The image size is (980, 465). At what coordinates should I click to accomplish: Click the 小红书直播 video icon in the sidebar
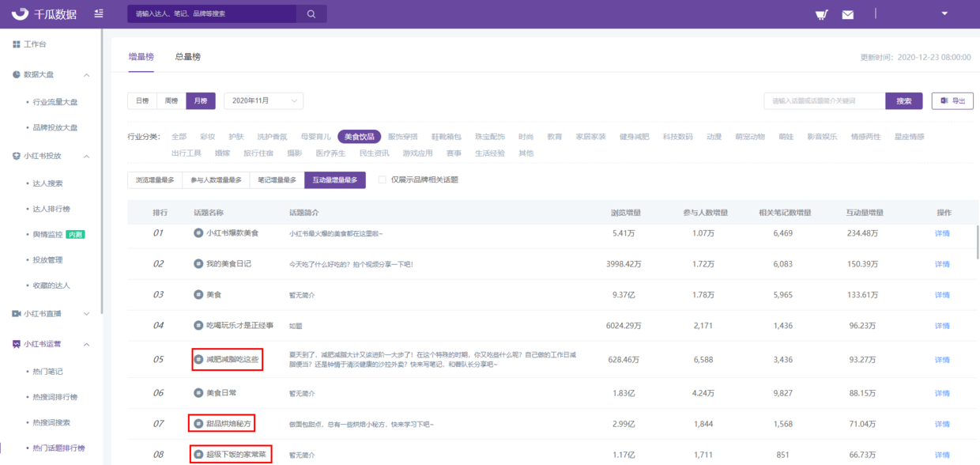(16, 313)
